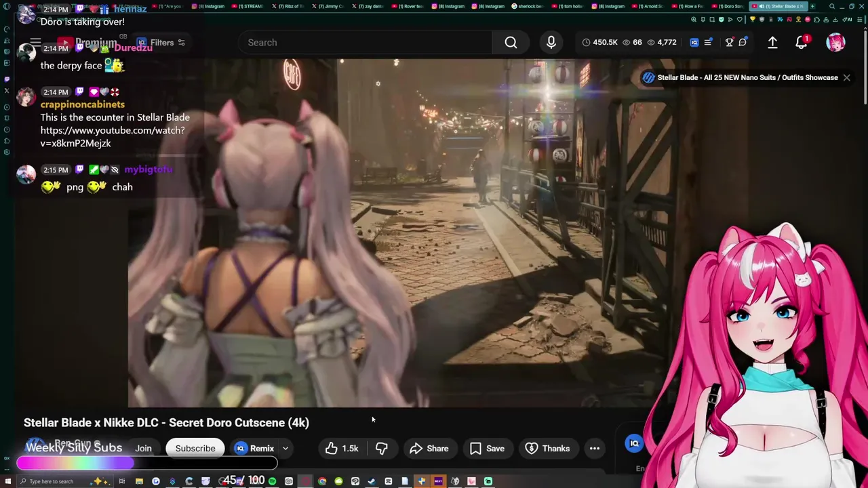Open the YouTube hamburger guide menu

click(x=35, y=43)
